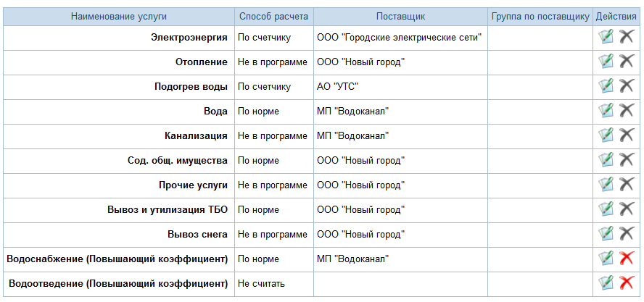Delete the Прочие услуги row
The image size is (644, 302).
[627, 185]
